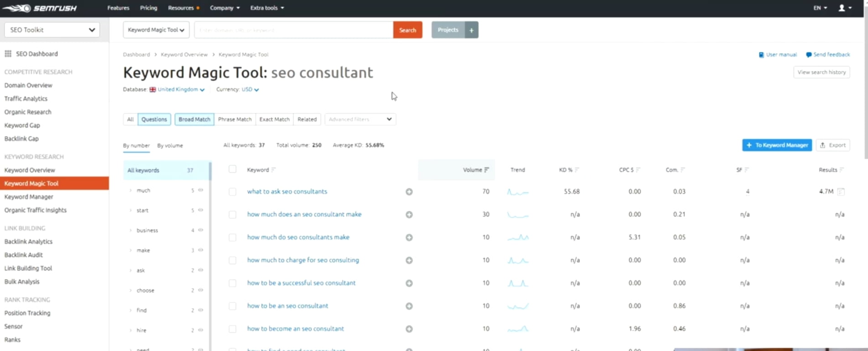Check 'how much does an seo consultant make' row
The width and height of the screenshot is (868, 351).
[232, 215]
